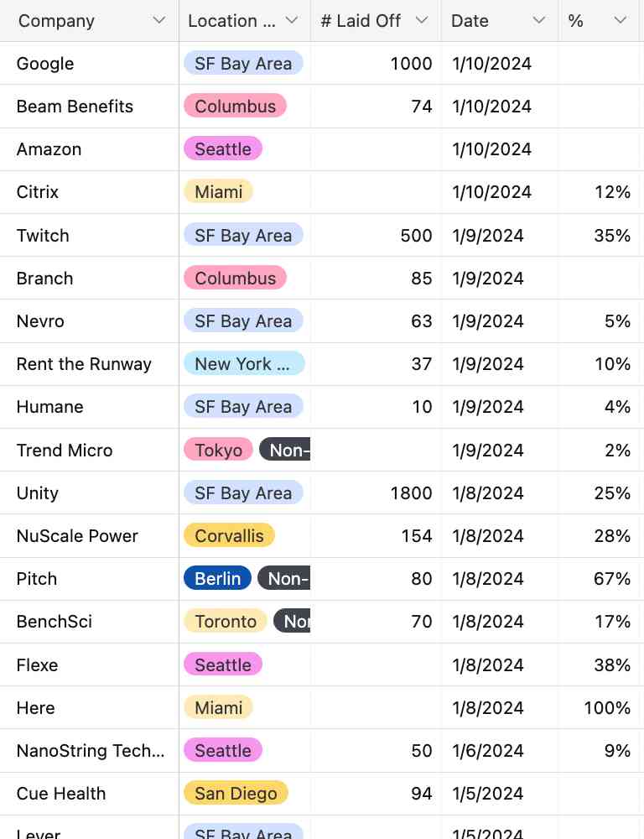Open the Company column dropdown arrow
The height and width of the screenshot is (839, 644).
click(158, 20)
